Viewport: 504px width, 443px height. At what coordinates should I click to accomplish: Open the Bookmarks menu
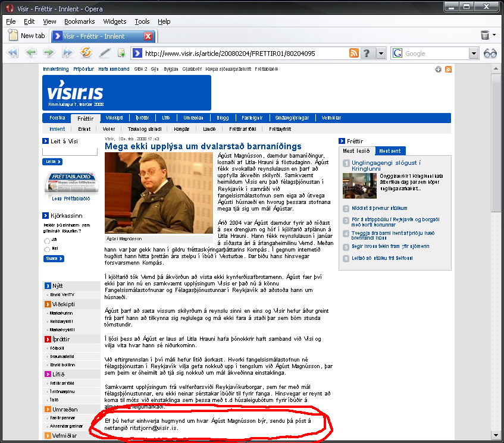tap(79, 21)
